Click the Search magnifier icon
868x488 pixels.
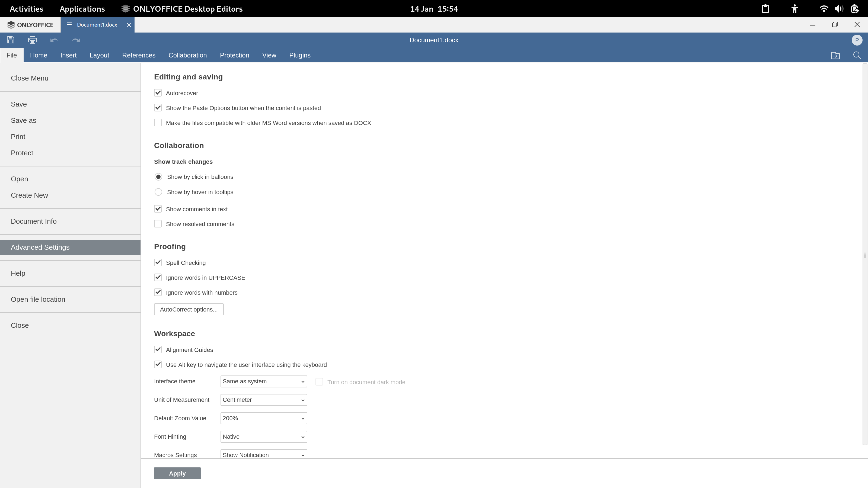857,55
